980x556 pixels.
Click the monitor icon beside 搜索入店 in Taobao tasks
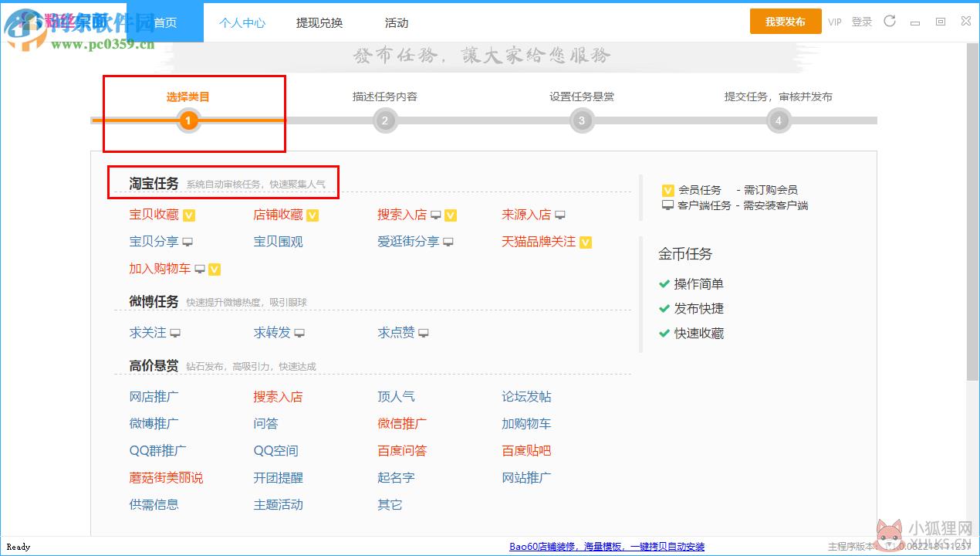tap(436, 215)
